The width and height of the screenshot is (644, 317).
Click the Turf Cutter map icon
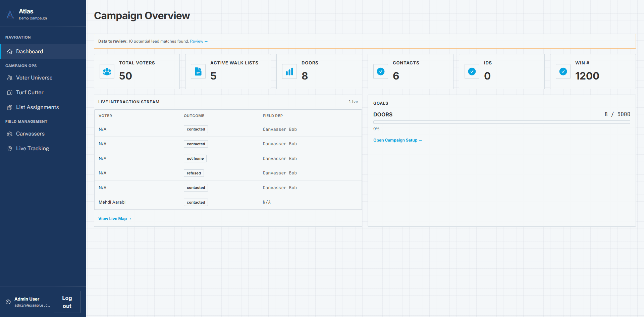pyautogui.click(x=10, y=93)
